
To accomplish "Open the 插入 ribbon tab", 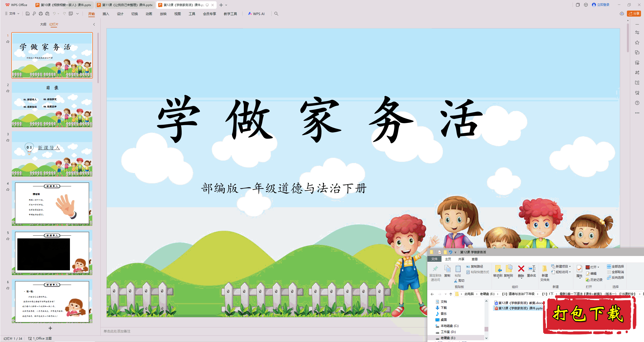I will tap(106, 14).
